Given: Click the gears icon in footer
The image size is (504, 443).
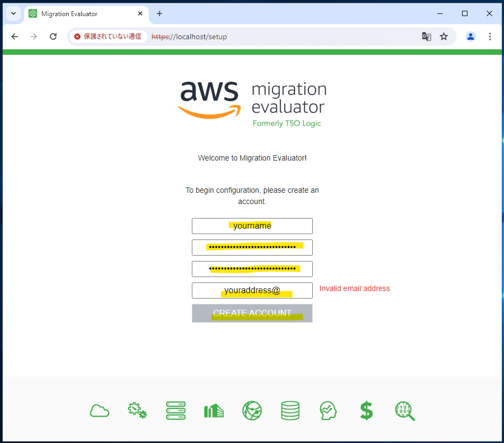Looking at the screenshot, I should (138, 411).
